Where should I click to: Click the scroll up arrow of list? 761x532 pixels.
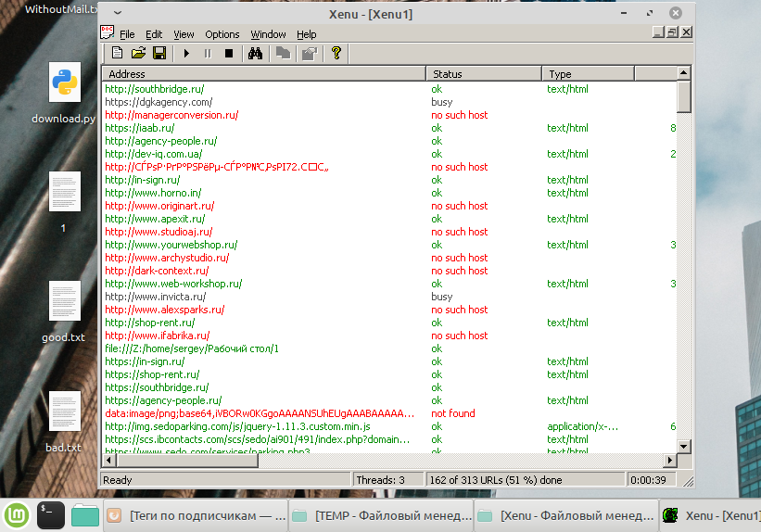(x=683, y=73)
